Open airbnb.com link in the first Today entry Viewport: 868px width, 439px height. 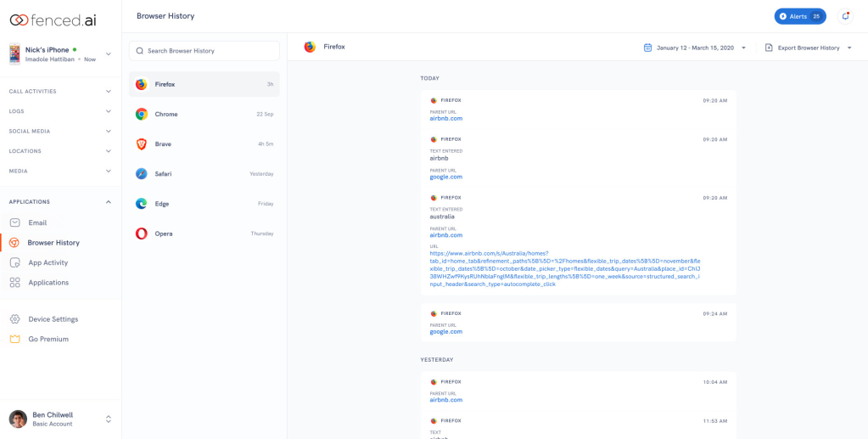445,119
